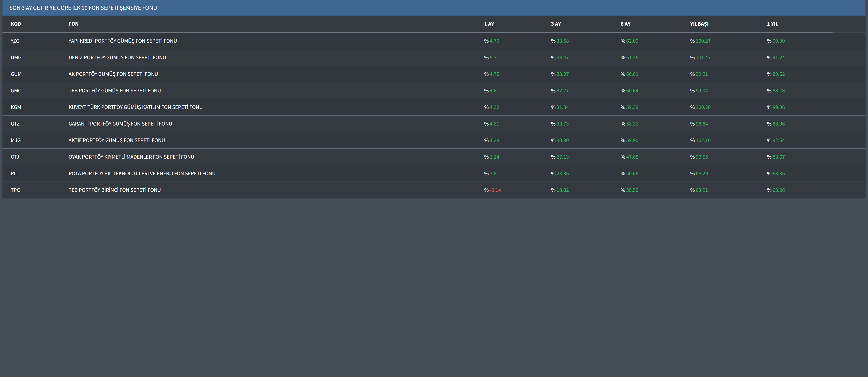This screenshot has height=377, width=868.
Task: Click the YILBAŞI column header
Action: (699, 24)
